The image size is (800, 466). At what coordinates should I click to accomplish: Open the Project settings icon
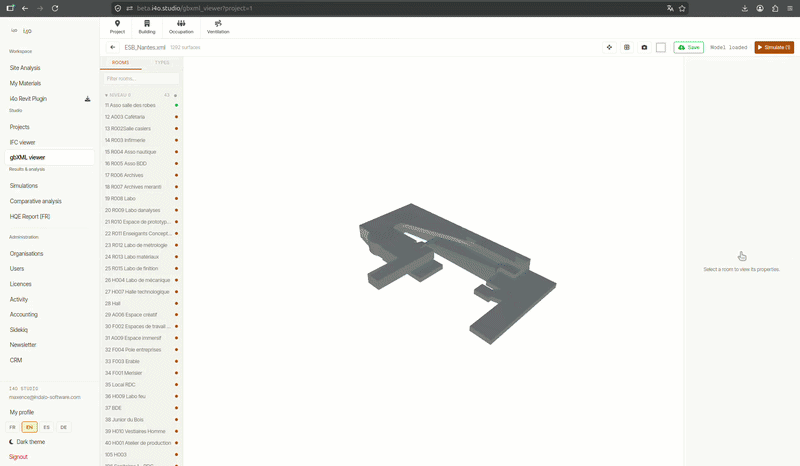117,27
